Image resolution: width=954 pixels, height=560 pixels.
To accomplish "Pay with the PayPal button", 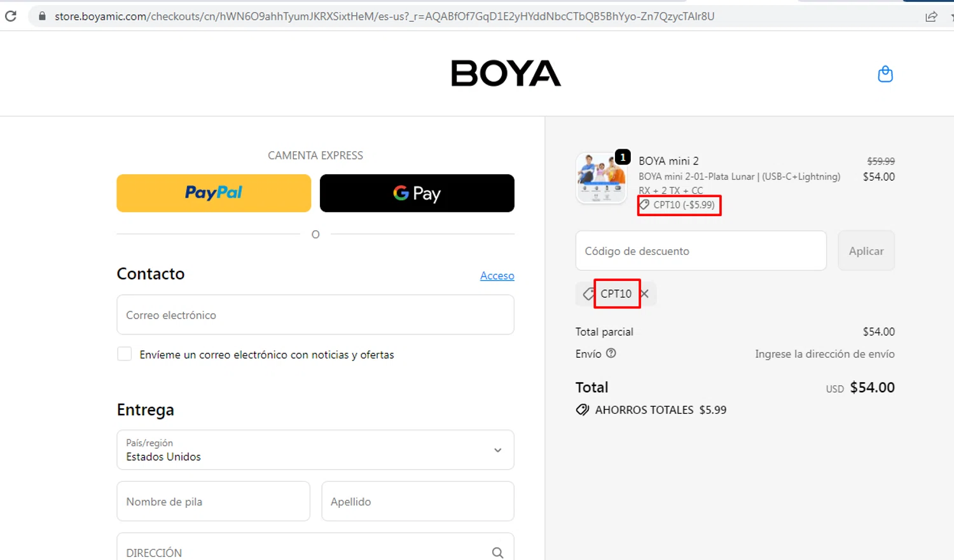I will click(214, 193).
